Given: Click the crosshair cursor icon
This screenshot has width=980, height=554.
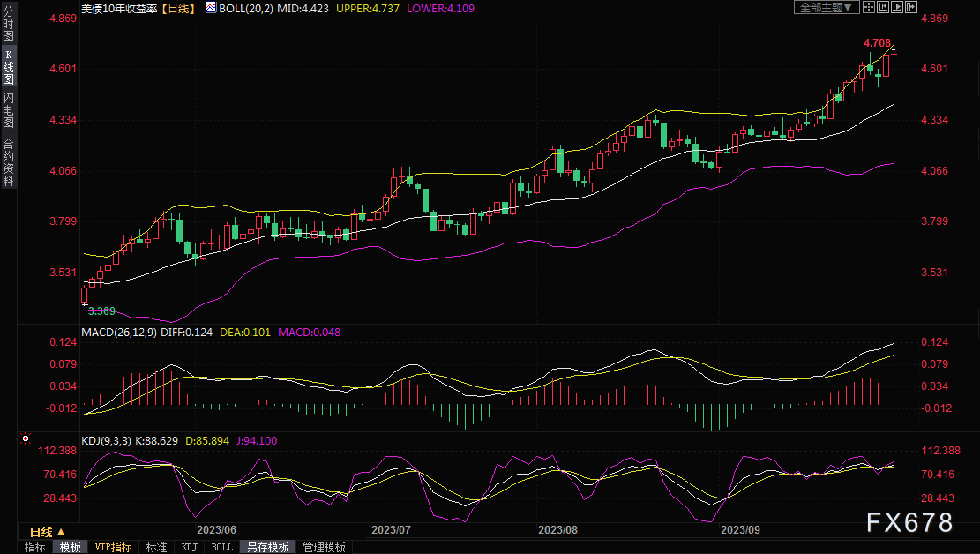Looking at the screenshot, I should (869, 8).
